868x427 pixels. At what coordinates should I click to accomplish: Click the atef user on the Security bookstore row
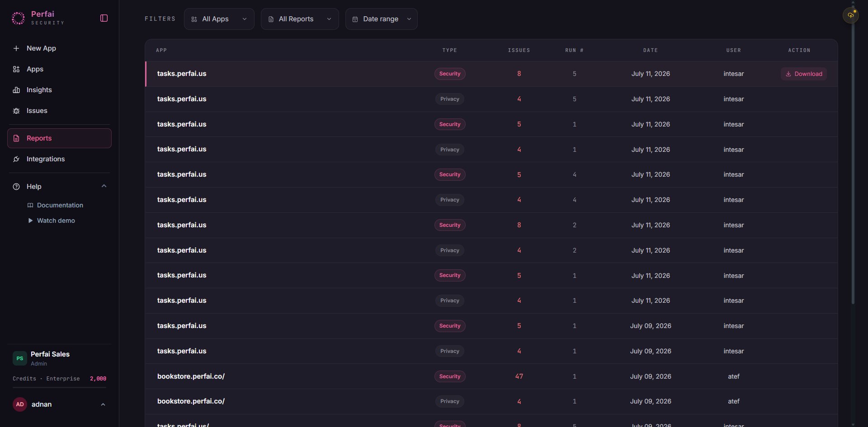734,376
